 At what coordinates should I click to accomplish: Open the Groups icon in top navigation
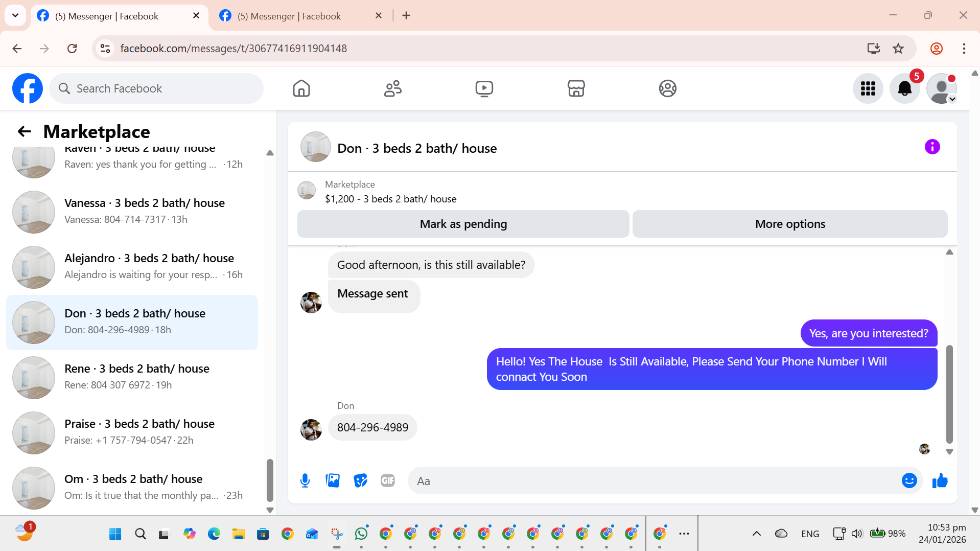[667, 88]
